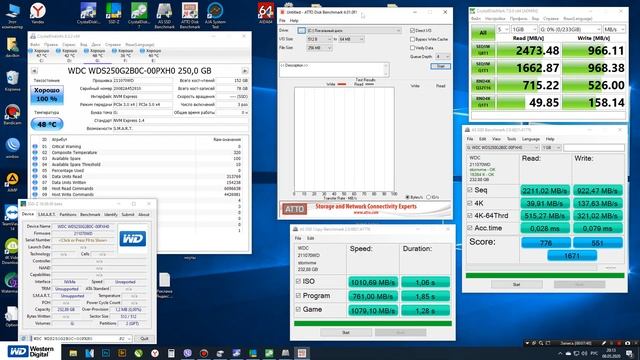Toggle the ISO checkbox in Copy Benchmark
The height and width of the screenshot is (360, 640).
pyautogui.click(x=298, y=281)
